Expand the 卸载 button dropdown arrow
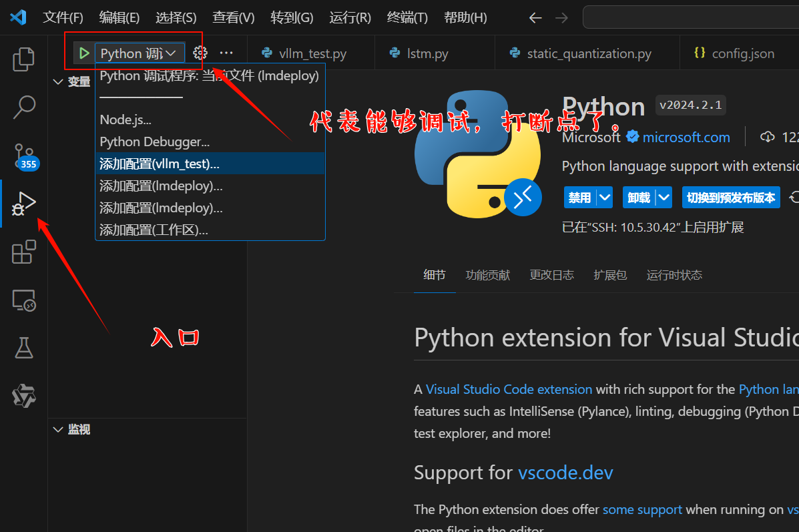799x532 pixels. click(x=663, y=197)
